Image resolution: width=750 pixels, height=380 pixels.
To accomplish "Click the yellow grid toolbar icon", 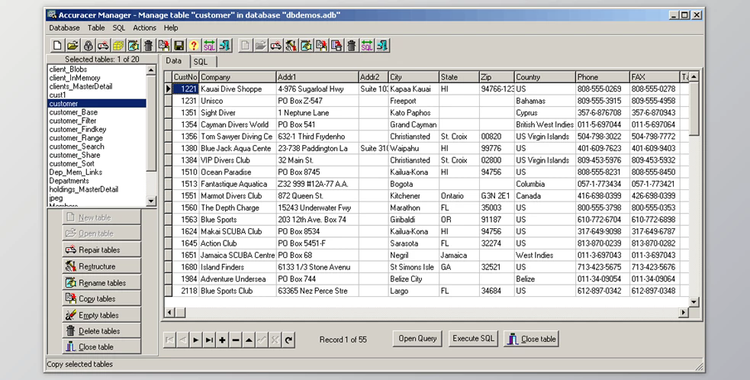I will pos(118,45).
